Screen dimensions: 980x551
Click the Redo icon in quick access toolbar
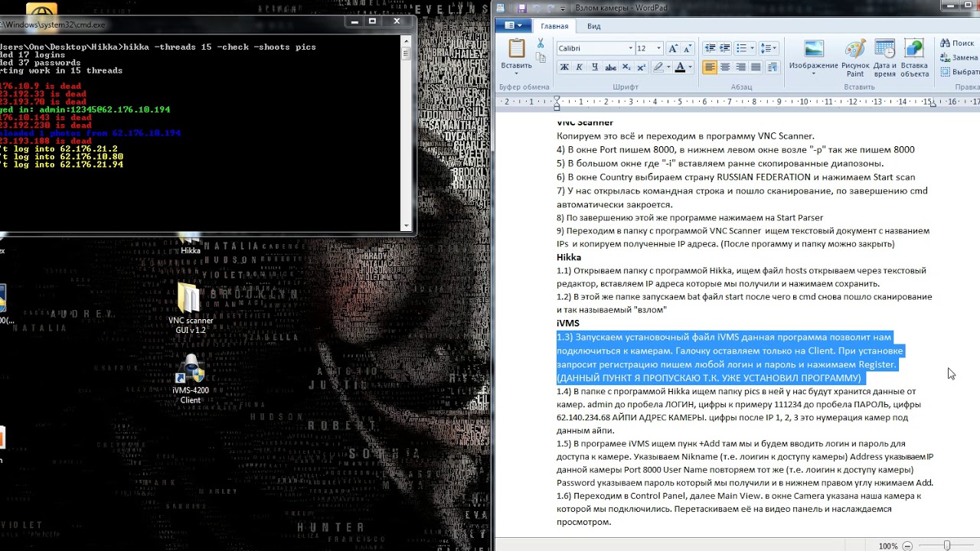pos(550,8)
